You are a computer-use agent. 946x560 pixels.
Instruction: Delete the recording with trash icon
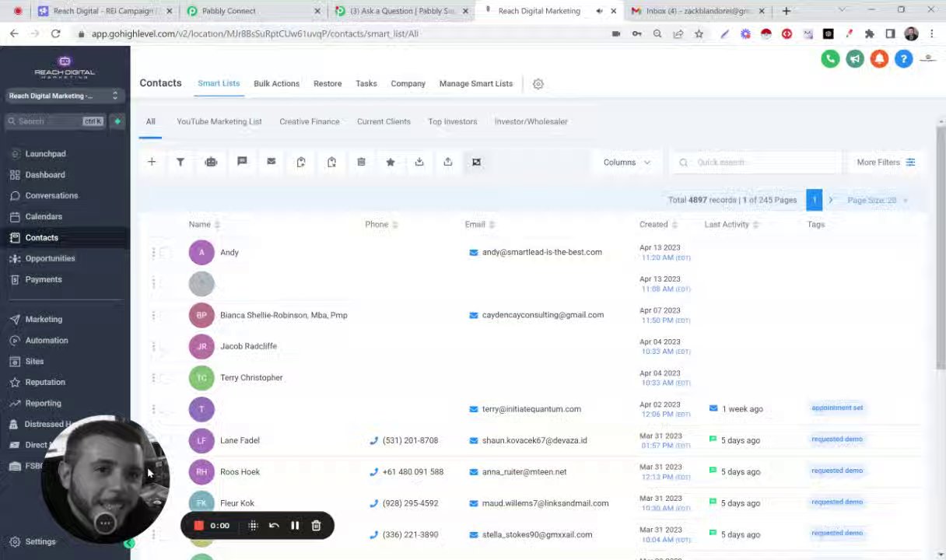tap(316, 526)
